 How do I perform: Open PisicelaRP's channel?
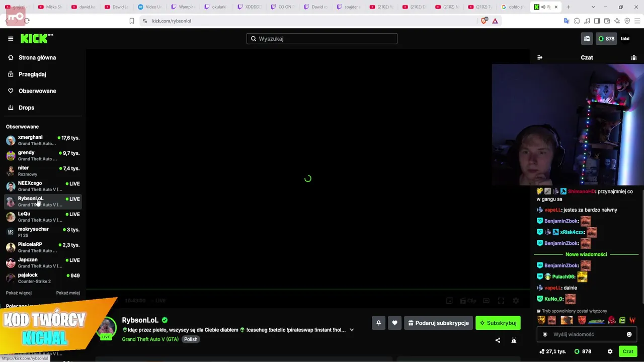(43, 247)
